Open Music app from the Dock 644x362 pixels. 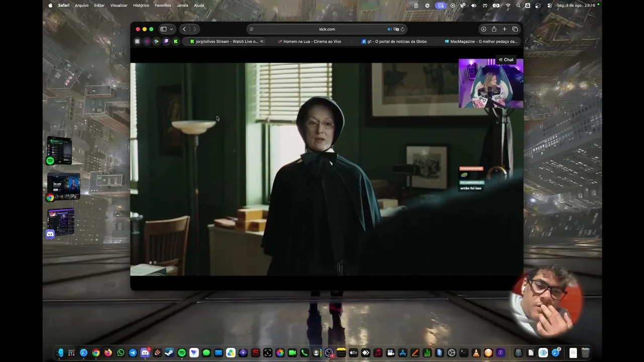(378, 353)
